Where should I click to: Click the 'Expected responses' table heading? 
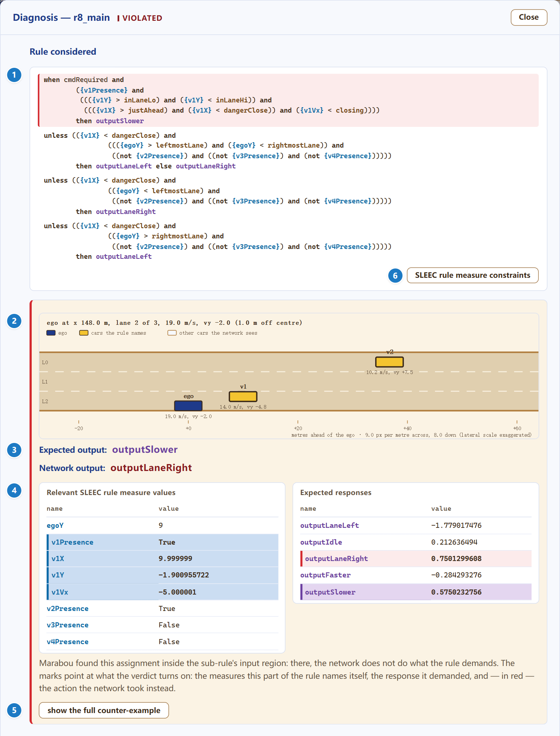(x=336, y=492)
